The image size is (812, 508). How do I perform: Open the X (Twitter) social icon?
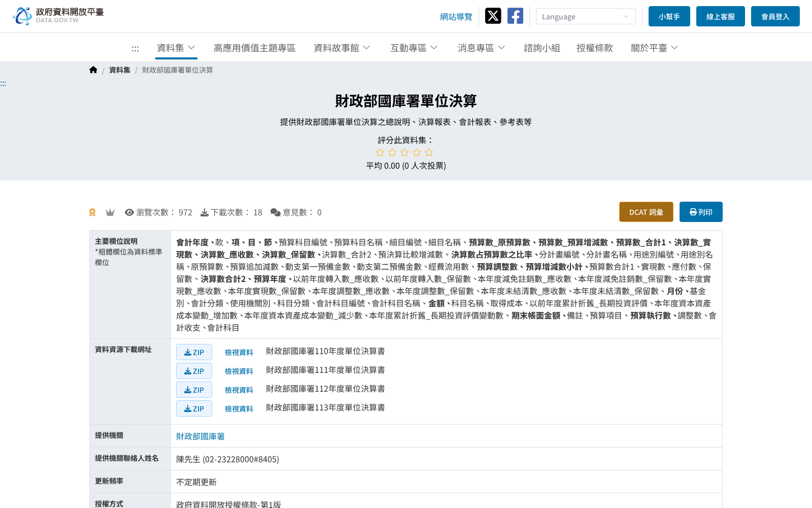pyautogui.click(x=493, y=16)
